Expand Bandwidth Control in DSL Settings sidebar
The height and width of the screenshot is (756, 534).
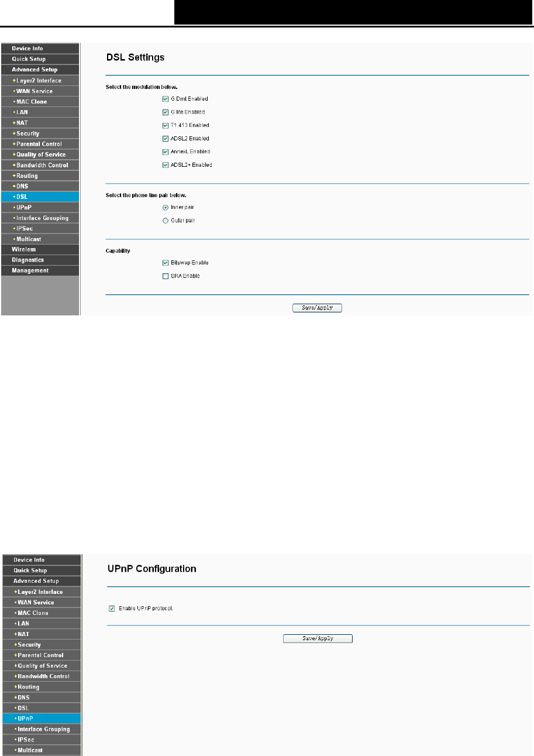[40, 165]
